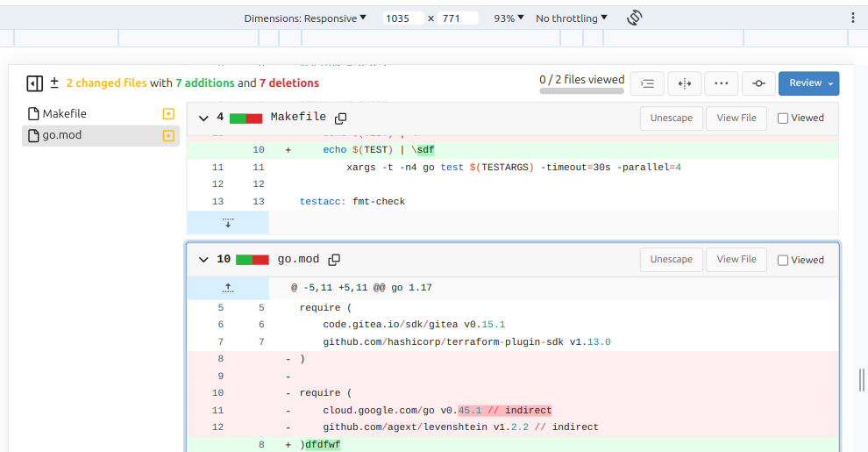Open the No throttling dropdown

point(572,18)
